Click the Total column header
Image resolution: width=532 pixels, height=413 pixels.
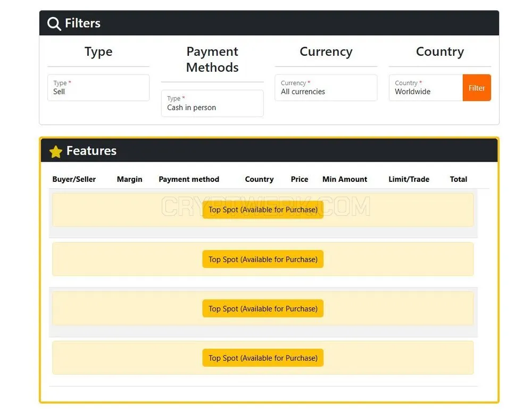pyautogui.click(x=459, y=179)
